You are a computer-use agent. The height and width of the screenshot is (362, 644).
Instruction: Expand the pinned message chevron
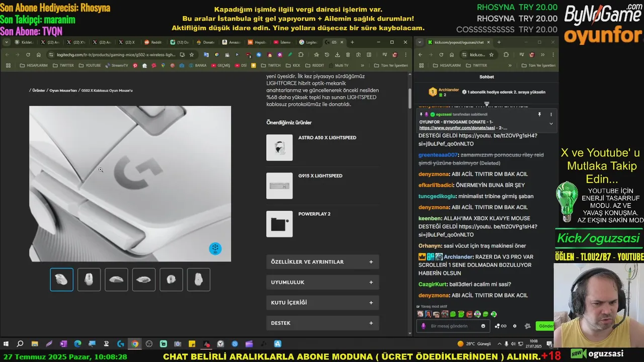[x=551, y=123]
